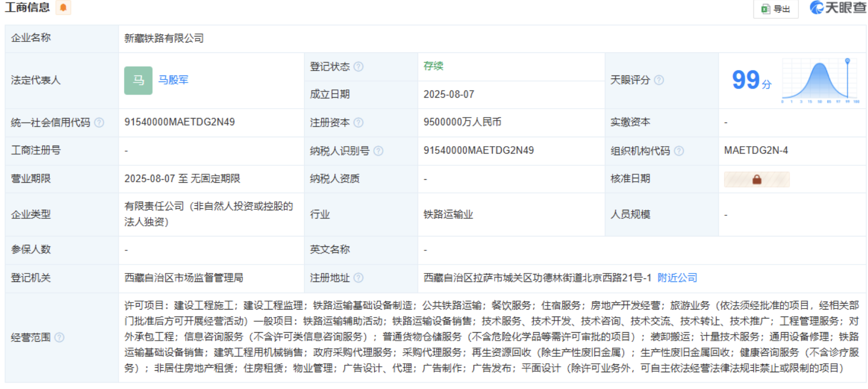Open the 附近公司 nearby companies link
Image resolution: width=868 pixels, height=389 pixels.
click(677, 278)
